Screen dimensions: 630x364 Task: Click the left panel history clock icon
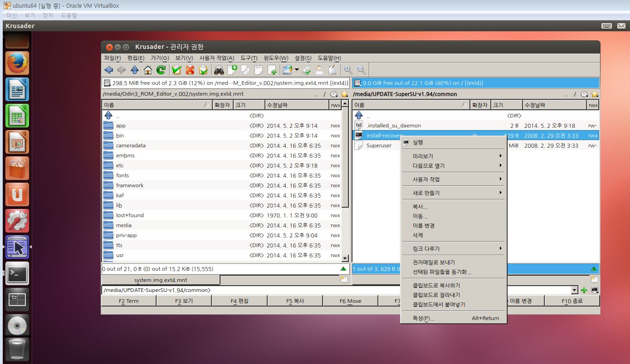pos(334,94)
